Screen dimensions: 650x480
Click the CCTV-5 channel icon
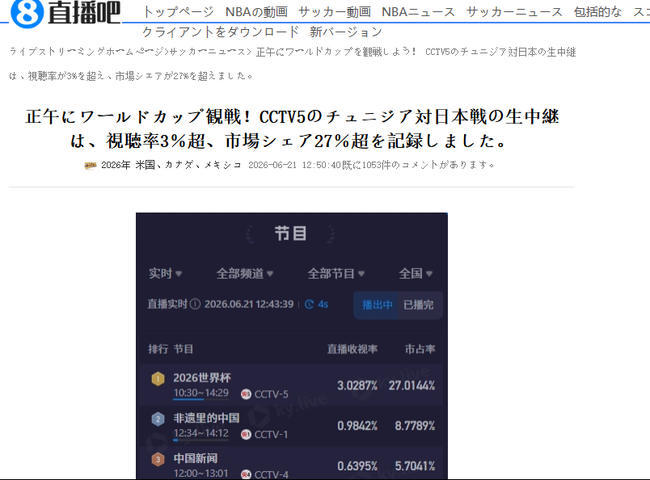[246, 394]
